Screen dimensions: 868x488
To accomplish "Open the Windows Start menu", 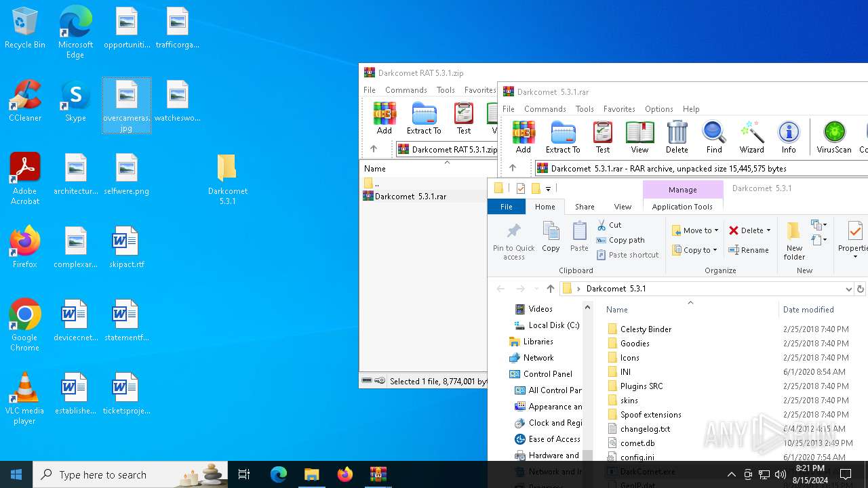I will point(16,474).
